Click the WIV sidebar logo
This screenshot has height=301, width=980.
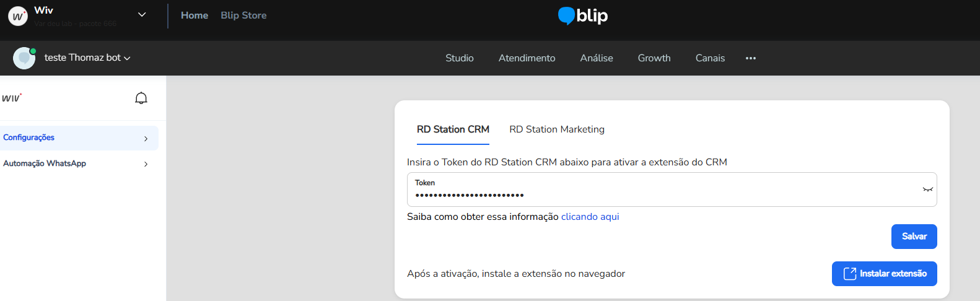tap(12, 98)
